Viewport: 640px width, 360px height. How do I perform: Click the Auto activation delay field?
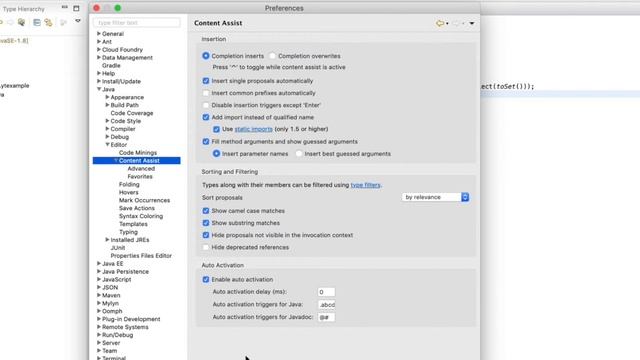tap(326, 292)
